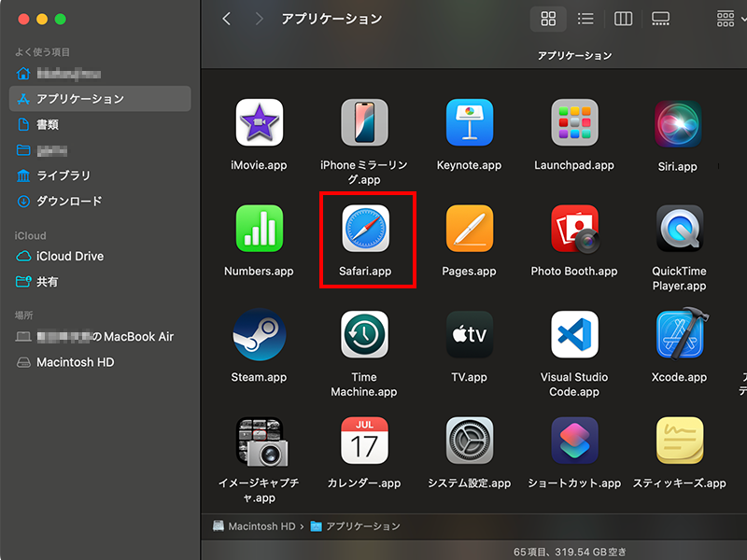Image resolution: width=747 pixels, height=560 pixels.
Task: Select Visual Studio Code.app icon
Action: coord(574,334)
